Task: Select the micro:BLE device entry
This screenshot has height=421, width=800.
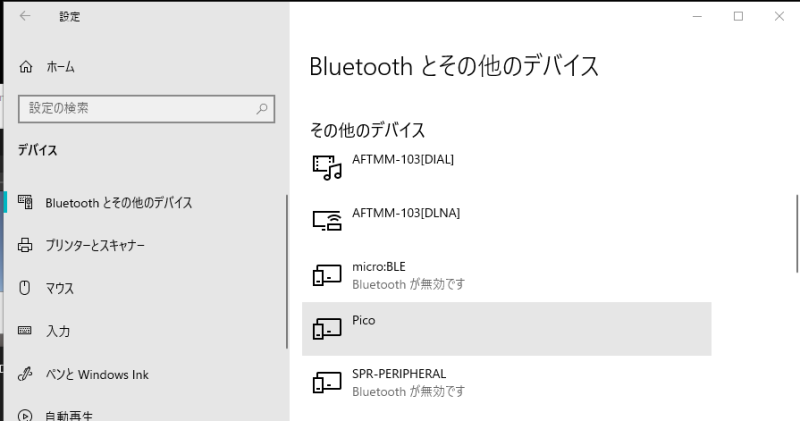Action: (x=506, y=275)
